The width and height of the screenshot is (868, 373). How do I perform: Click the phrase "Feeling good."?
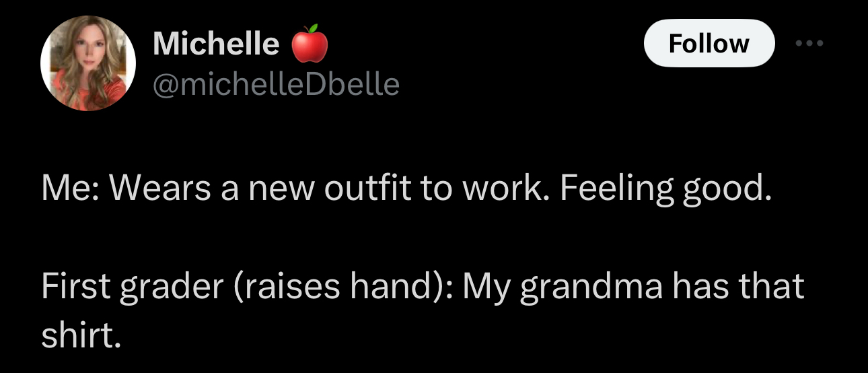pyautogui.click(x=663, y=191)
